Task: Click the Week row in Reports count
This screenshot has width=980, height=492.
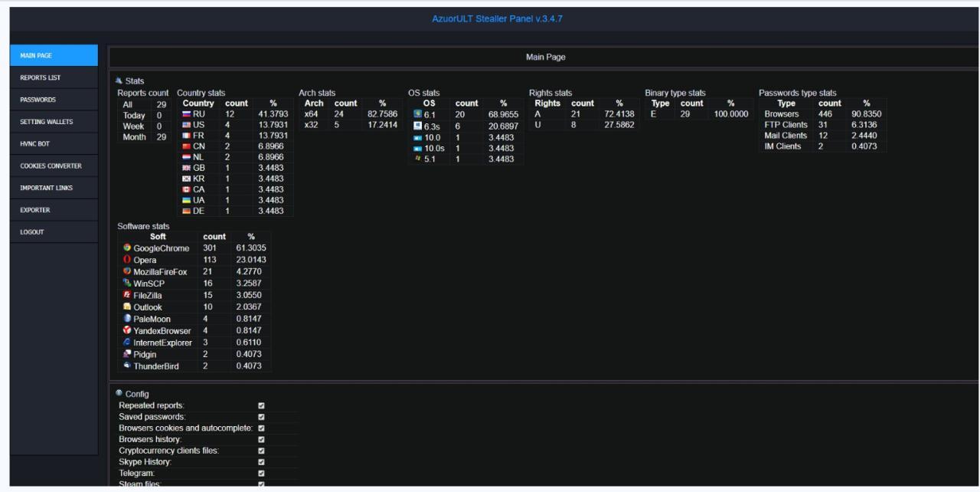Action: 145,126
